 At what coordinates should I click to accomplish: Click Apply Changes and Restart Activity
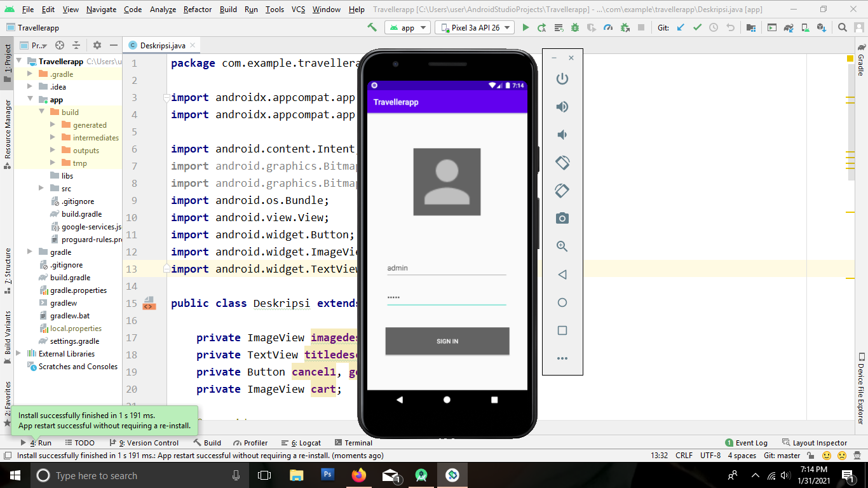click(542, 27)
